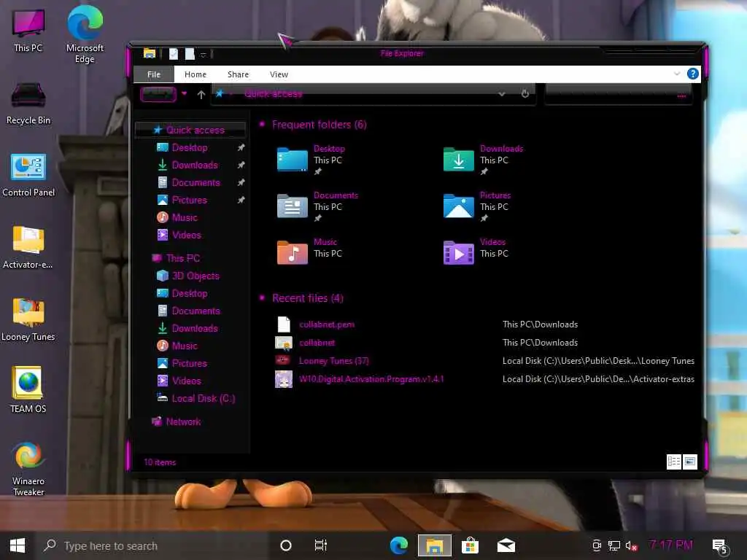Open Task View on the taskbar
The height and width of the screenshot is (560, 747).
pos(321,545)
